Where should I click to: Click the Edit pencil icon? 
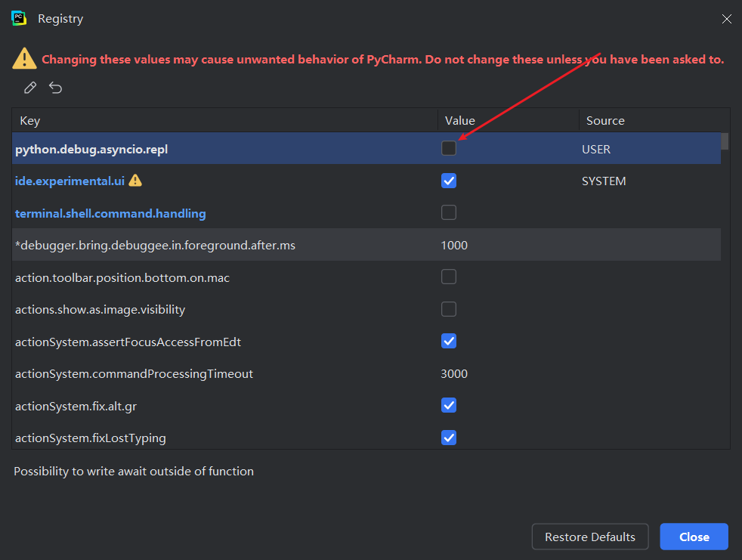[x=30, y=88]
